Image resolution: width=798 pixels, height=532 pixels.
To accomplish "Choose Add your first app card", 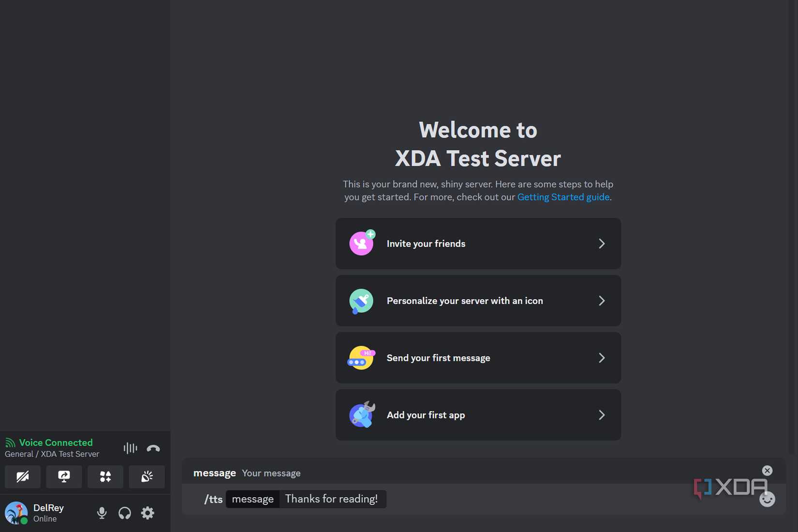I will (478, 414).
